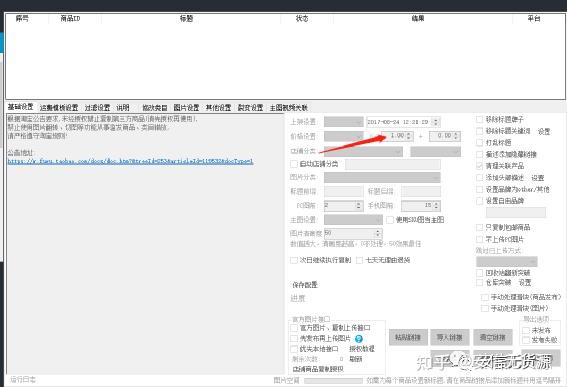Open the 授权教程 link
Viewport: 567px width, 387px height.
[362, 349]
